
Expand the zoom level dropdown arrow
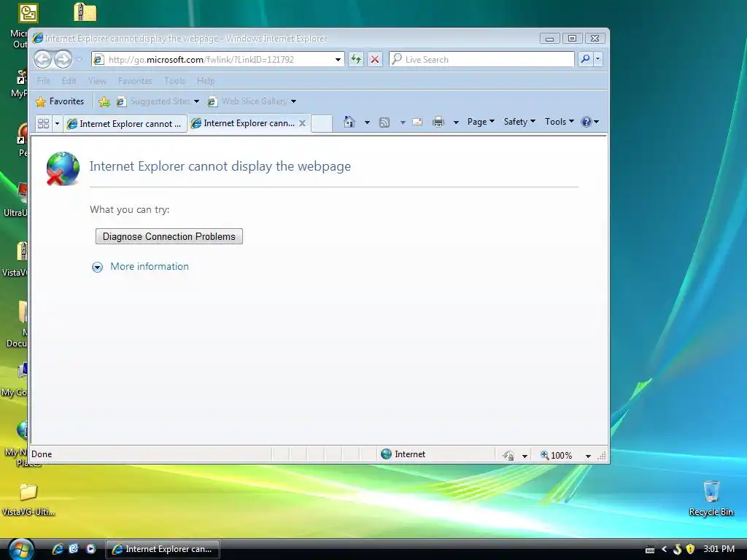[x=589, y=456]
